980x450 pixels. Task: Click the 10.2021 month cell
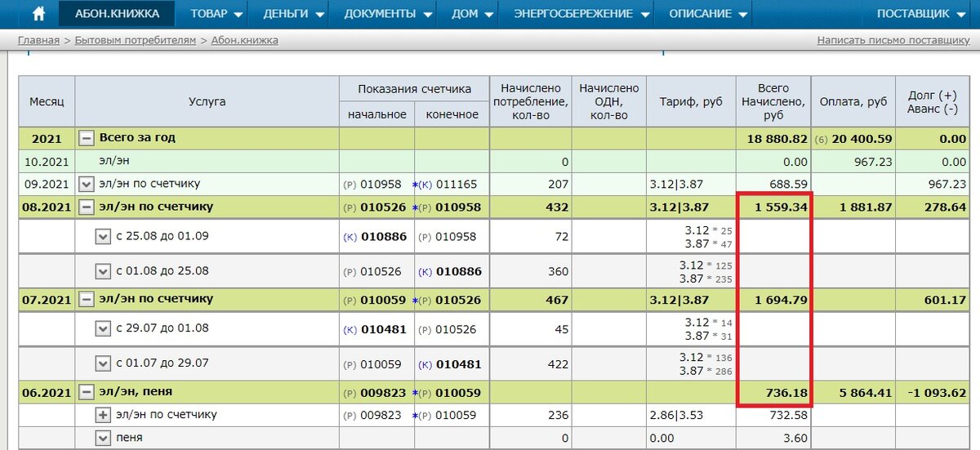(x=47, y=162)
